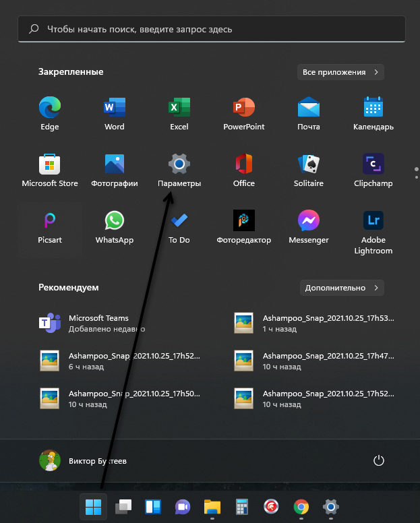Open the Office app
420x523 pixels.
pyautogui.click(x=244, y=171)
